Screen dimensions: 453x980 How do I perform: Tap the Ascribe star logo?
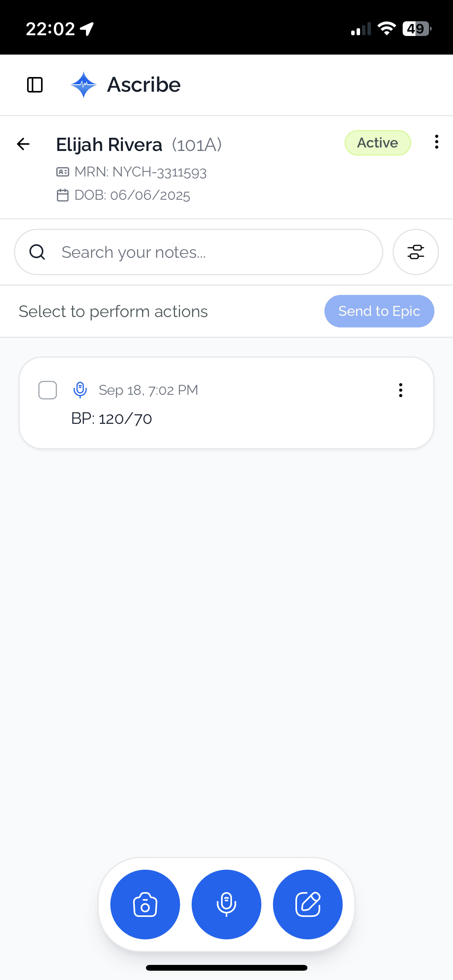(84, 85)
